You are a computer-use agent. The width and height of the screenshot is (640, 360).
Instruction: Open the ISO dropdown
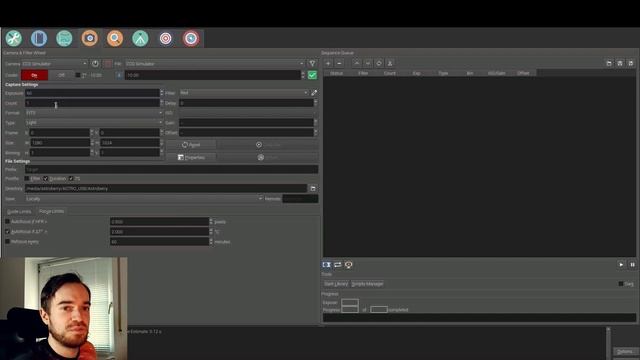248,113
